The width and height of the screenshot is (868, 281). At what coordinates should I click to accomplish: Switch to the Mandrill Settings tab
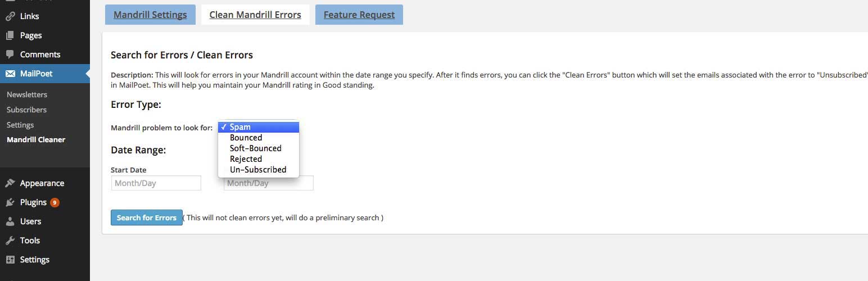(150, 15)
